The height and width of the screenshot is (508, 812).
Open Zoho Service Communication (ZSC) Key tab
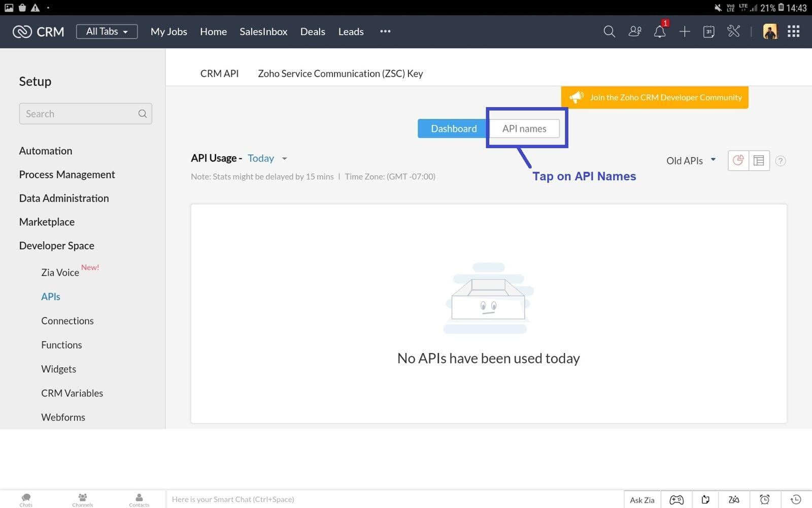tap(340, 74)
